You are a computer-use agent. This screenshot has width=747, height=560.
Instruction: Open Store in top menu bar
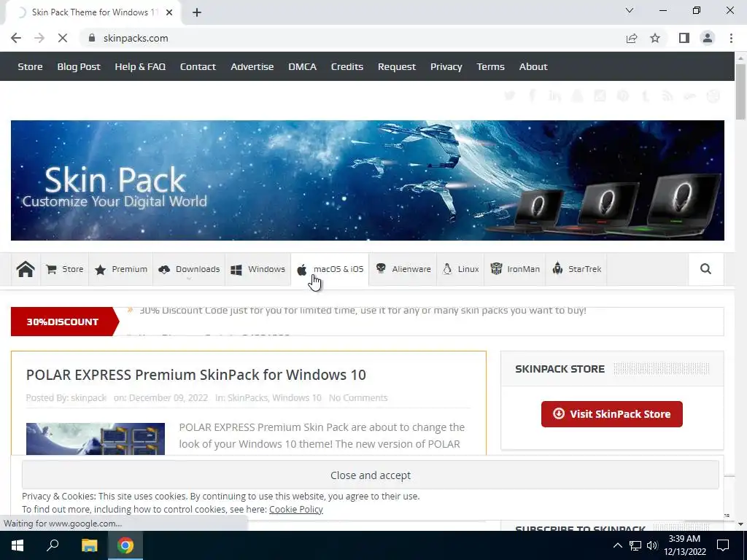coord(30,66)
